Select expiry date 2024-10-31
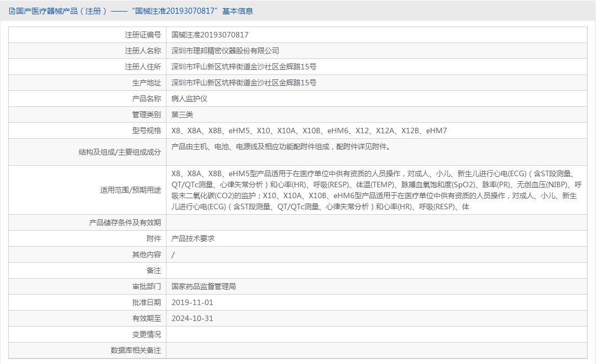Viewport: 596px width, 364px height. pyautogui.click(x=192, y=318)
